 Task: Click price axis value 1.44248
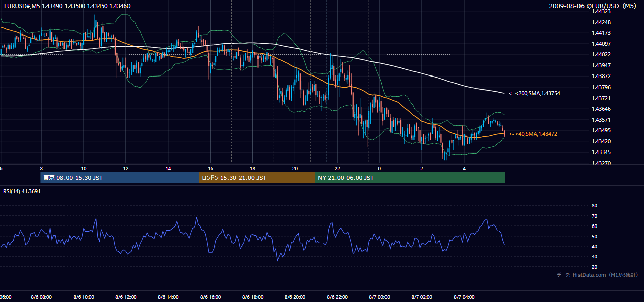tap(602, 22)
